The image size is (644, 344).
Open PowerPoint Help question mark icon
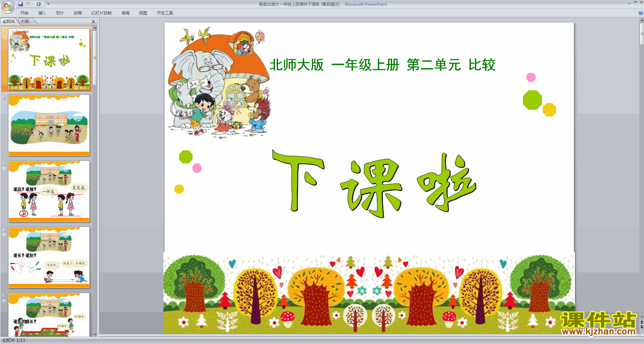tap(641, 13)
